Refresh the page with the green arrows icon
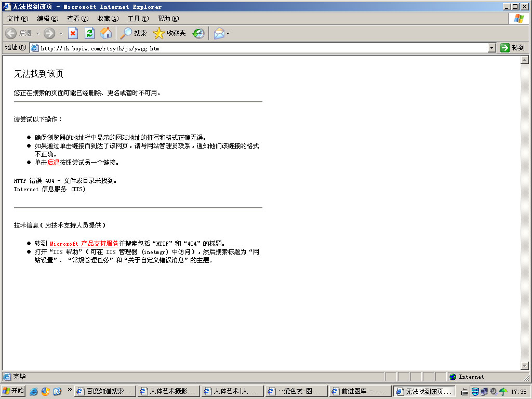532x399 pixels. 89,33
